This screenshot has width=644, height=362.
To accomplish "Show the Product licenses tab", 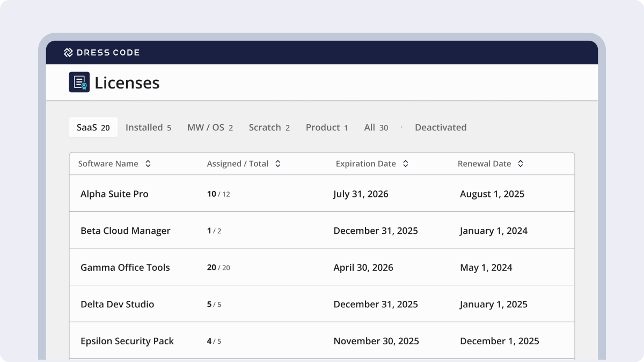I will tap(327, 128).
